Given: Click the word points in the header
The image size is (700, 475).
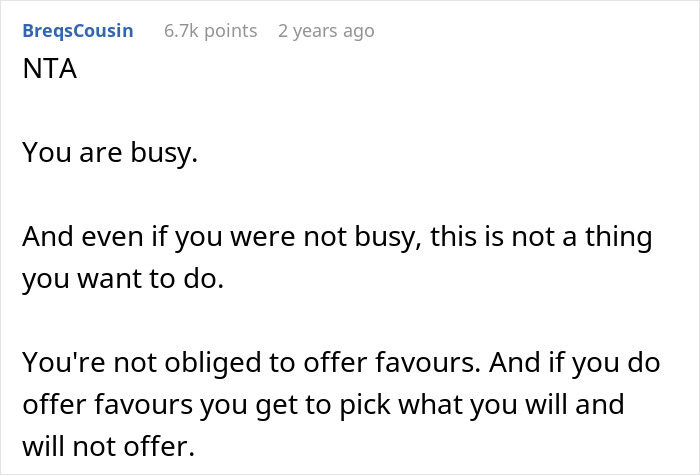Looking at the screenshot, I should [x=230, y=32].
